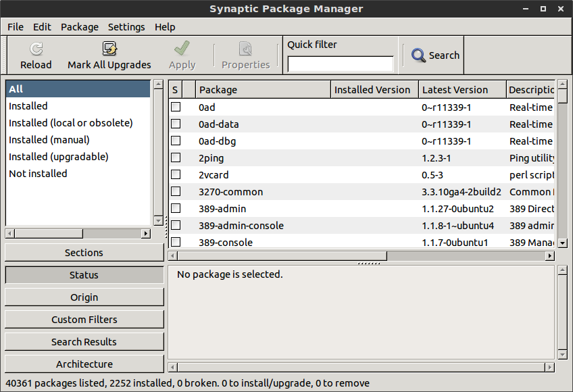The height and width of the screenshot is (392, 573).
Task: Select the 389-admin package name
Action: click(x=222, y=209)
